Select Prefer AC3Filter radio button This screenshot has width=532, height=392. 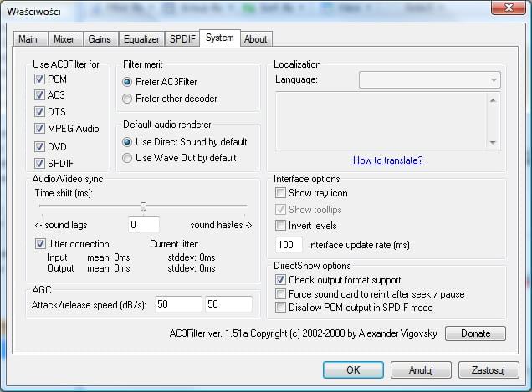[127, 82]
